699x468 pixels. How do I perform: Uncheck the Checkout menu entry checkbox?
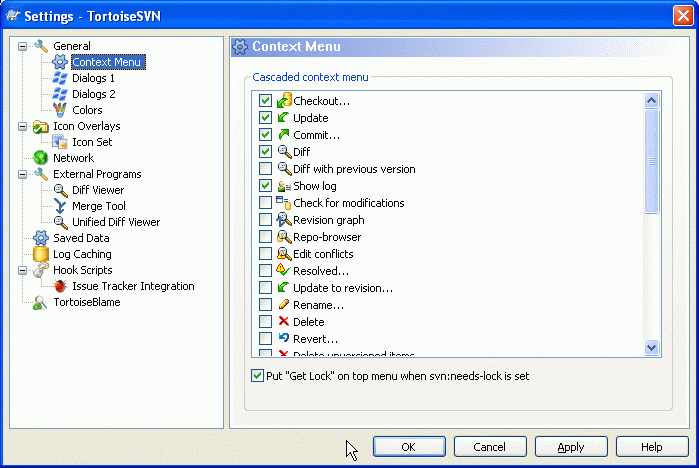(x=265, y=101)
